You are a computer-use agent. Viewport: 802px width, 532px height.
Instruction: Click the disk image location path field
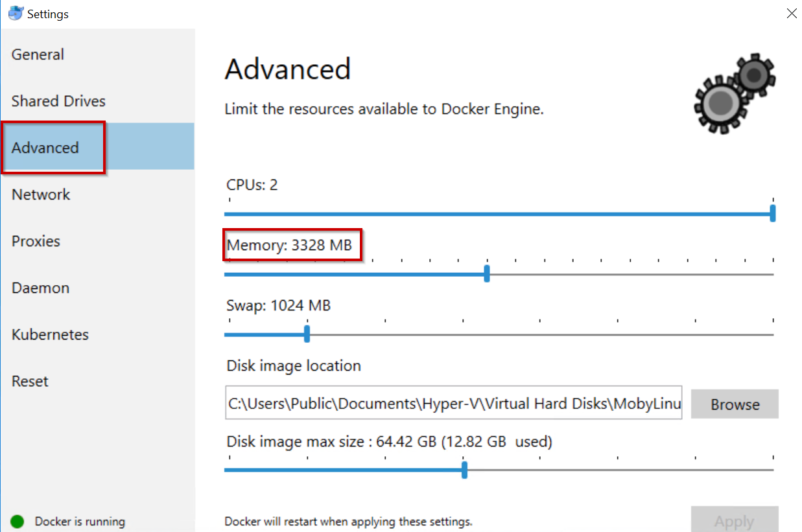[453, 404]
